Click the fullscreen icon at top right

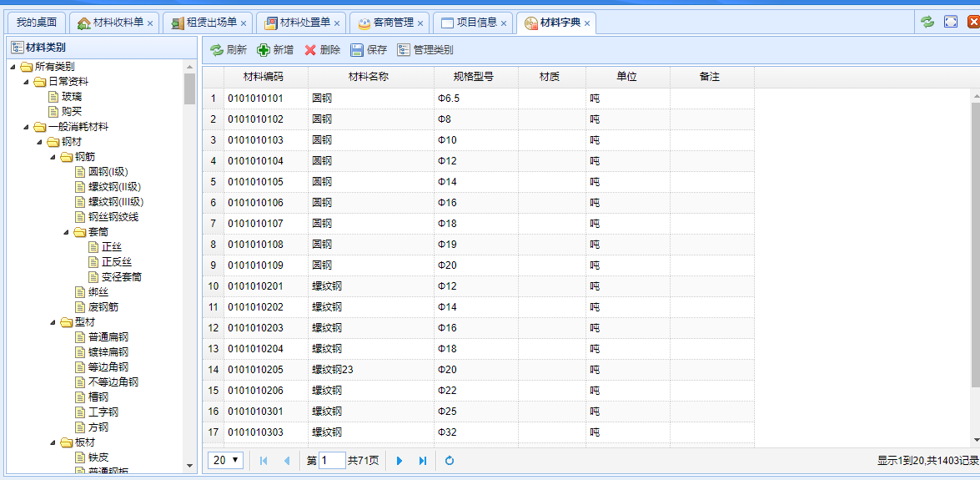pyautogui.click(x=951, y=22)
